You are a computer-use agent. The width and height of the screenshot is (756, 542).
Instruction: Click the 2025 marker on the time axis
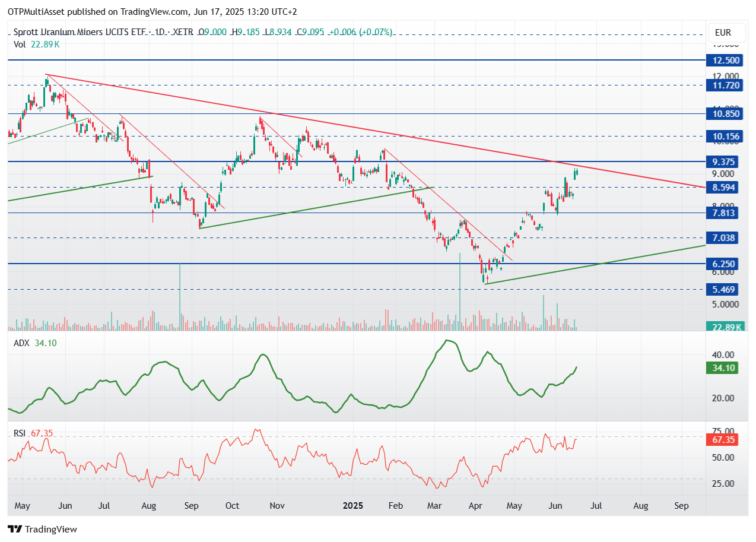[353, 506]
